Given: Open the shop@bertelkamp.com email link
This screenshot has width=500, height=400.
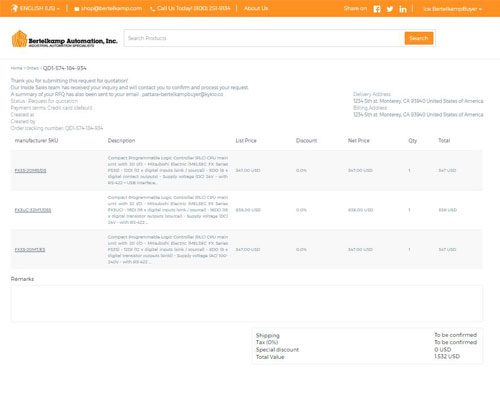Looking at the screenshot, I should pyautogui.click(x=111, y=8).
